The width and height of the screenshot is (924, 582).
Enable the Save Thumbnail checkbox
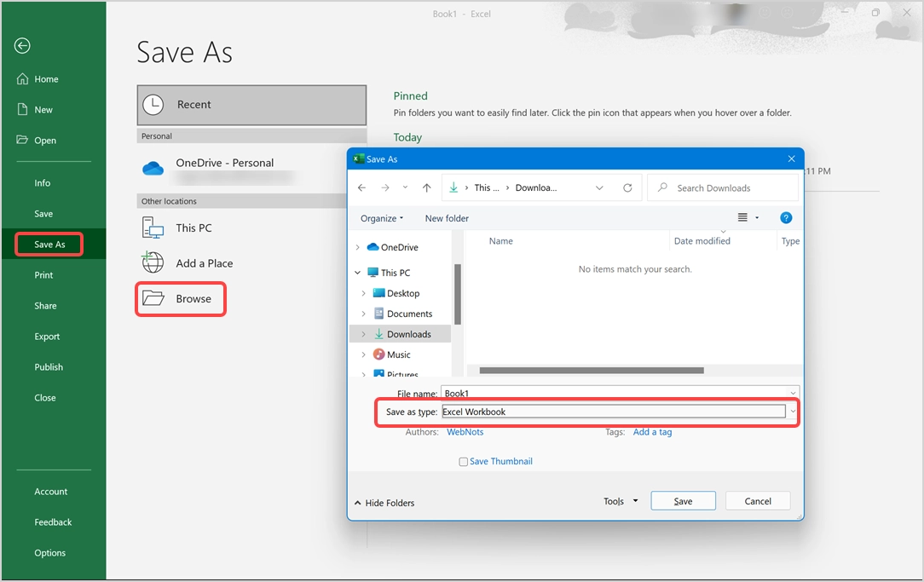tap(464, 462)
